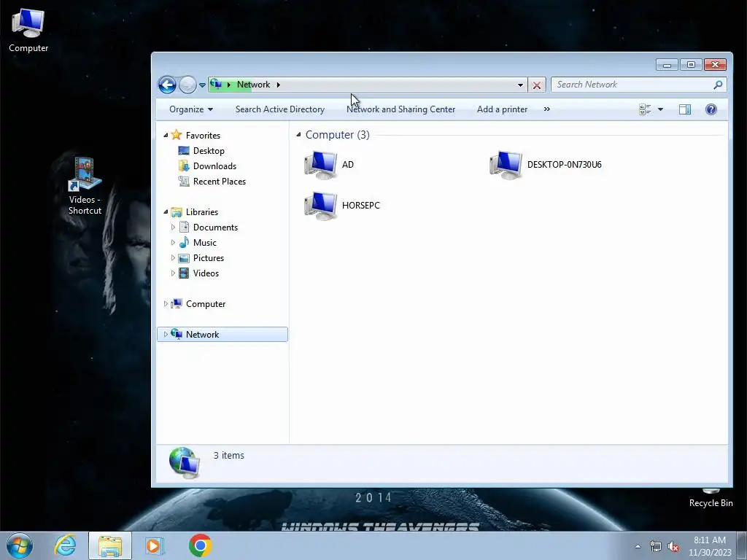Click the Forward navigation arrow button
The width and height of the screenshot is (747, 560).
coord(187,85)
